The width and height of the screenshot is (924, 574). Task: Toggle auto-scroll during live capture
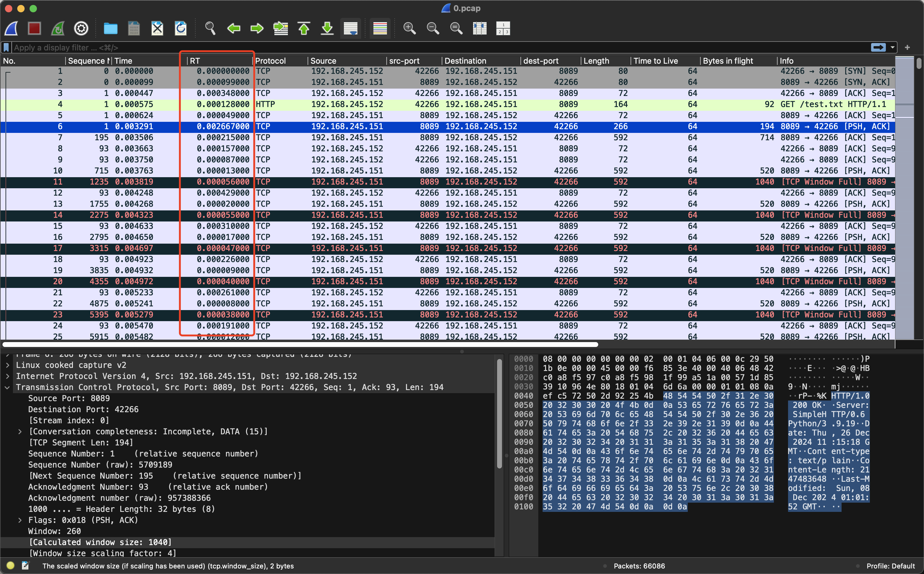(x=350, y=28)
